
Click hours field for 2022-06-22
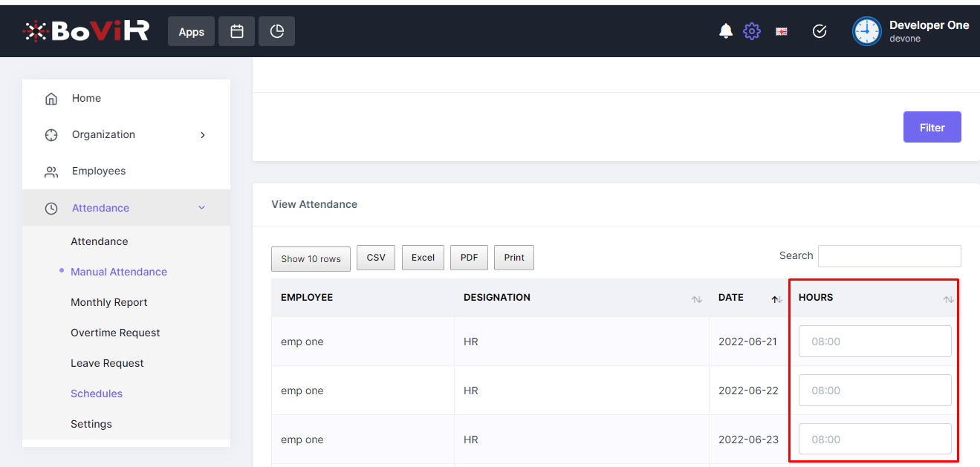(875, 391)
